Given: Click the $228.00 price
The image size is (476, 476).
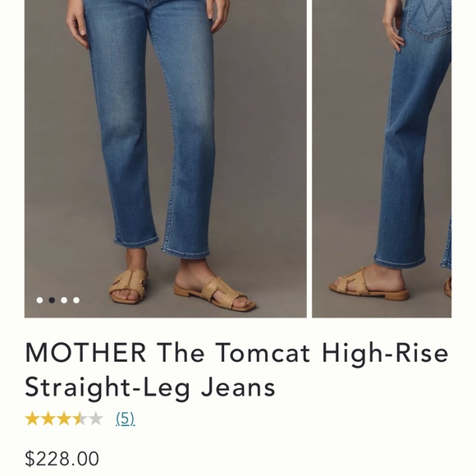Looking at the screenshot, I should point(62,459).
